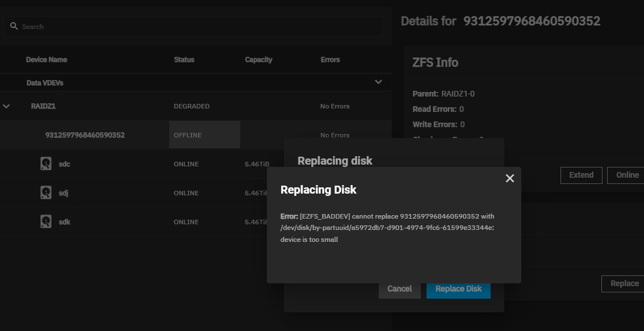Click the ONLINE status of sdj
The width and height of the screenshot is (644, 331).
(186, 193)
